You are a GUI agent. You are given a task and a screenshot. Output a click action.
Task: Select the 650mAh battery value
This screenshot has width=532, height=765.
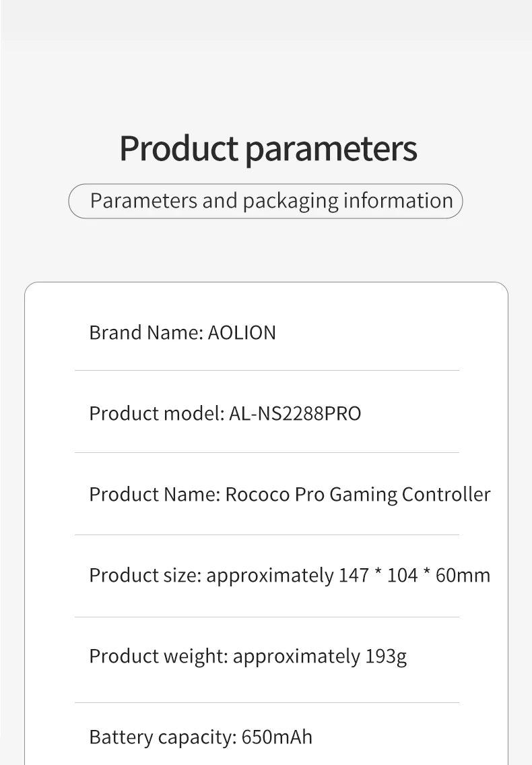point(277,737)
